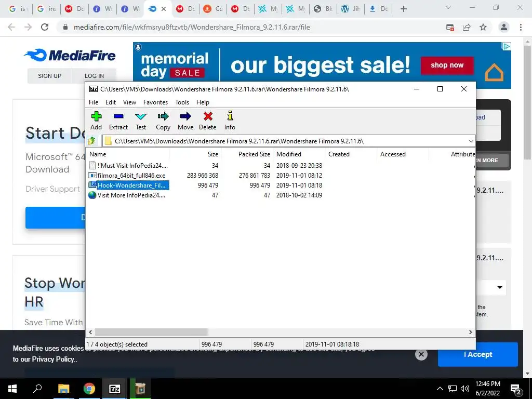Viewport: 532px width, 399px height.
Task: Expand dropdown arrow on page right side
Action: click(x=500, y=287)
